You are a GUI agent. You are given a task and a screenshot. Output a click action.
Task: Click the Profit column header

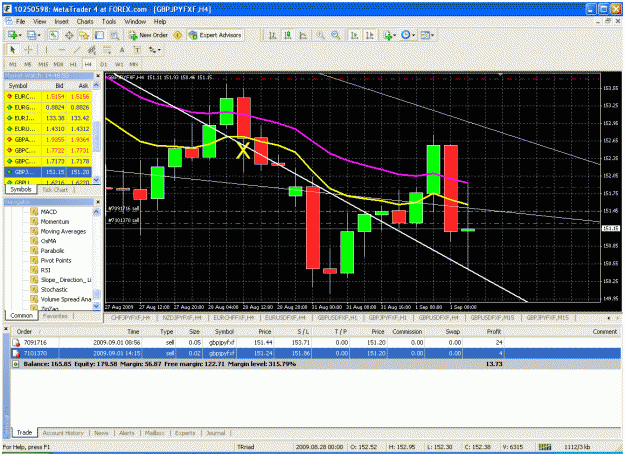click(x=493, y=332)
